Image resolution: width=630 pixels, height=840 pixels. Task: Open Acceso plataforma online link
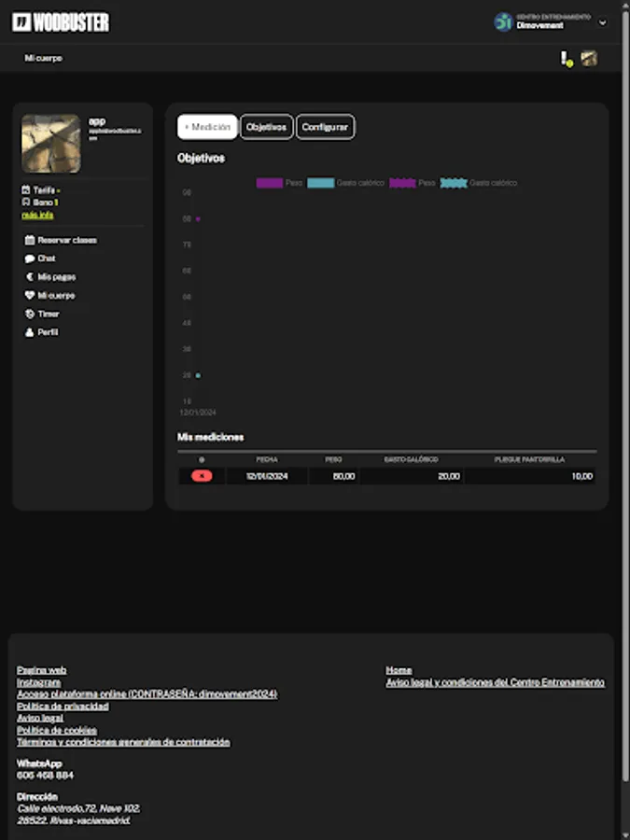(x=147, y=694)
